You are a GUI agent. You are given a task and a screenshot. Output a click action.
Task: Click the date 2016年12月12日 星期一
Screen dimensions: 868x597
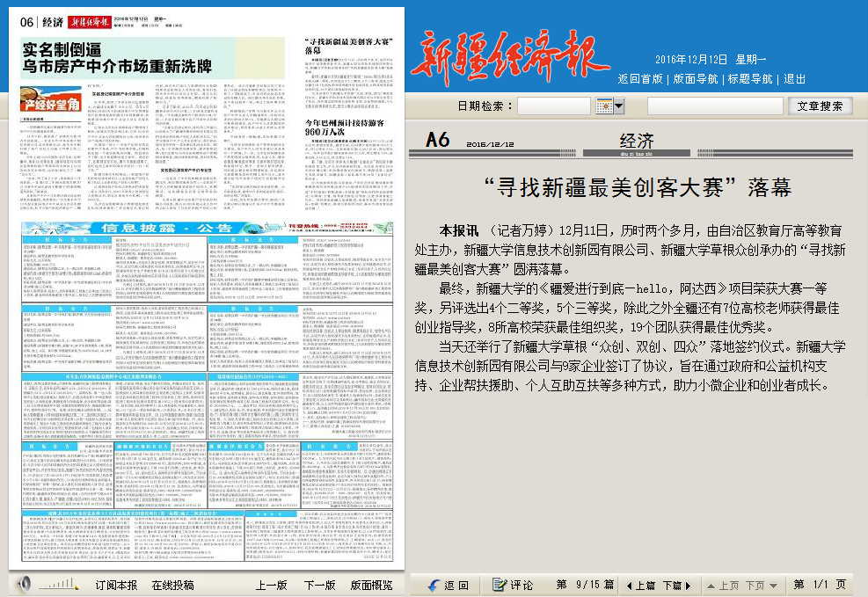711,59
